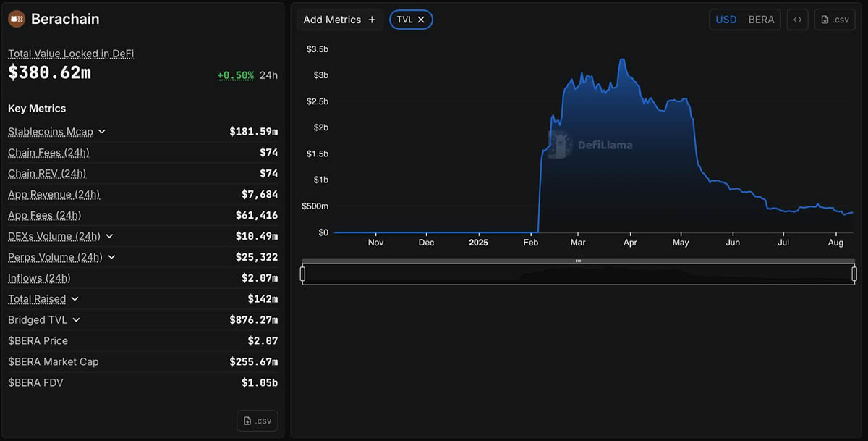Click Chain Fees (24h) label
This screenshot has width=868, height=441.
[x=48, y=153]
